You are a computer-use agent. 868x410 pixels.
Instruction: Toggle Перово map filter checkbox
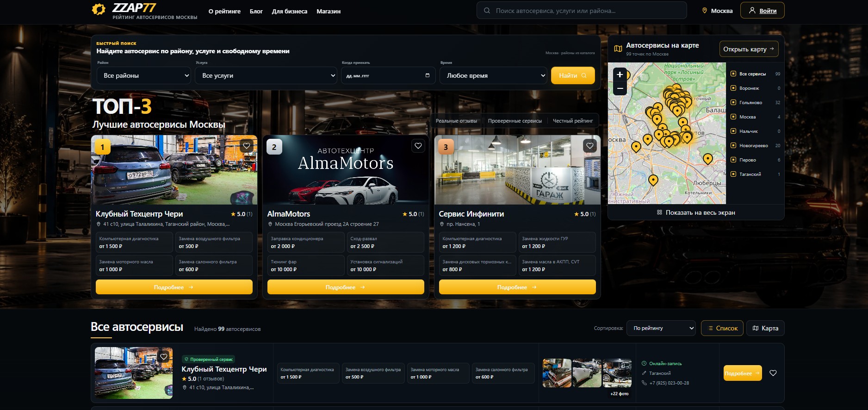[733, 160]
